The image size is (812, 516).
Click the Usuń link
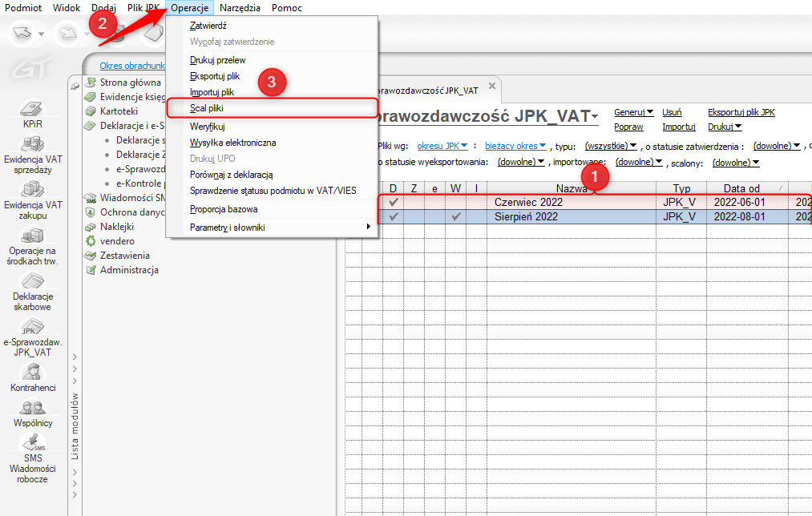pyautogui.click(x=672, y=112)
